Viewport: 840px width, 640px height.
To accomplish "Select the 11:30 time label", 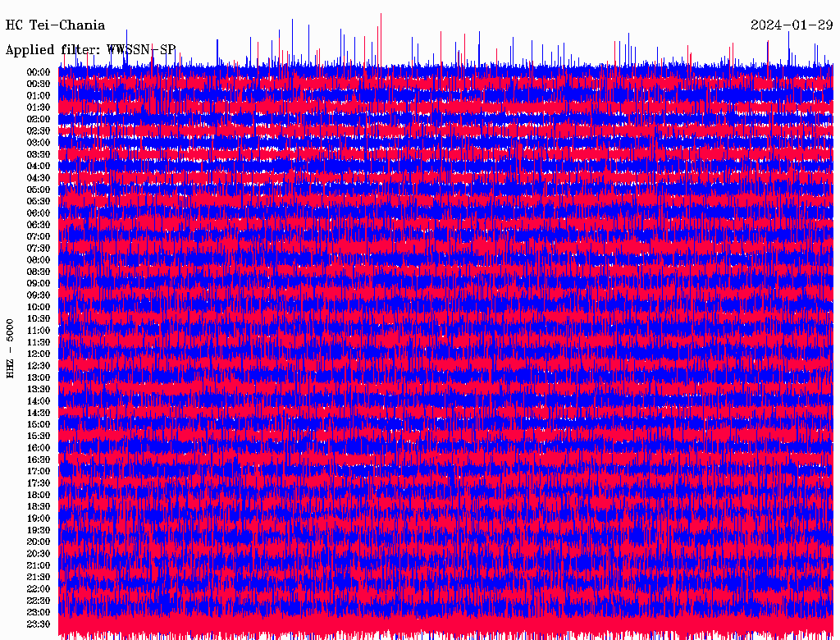I will (39, 342).
